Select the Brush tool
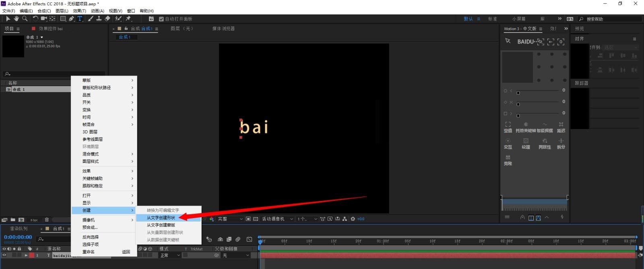 (91, 18)
